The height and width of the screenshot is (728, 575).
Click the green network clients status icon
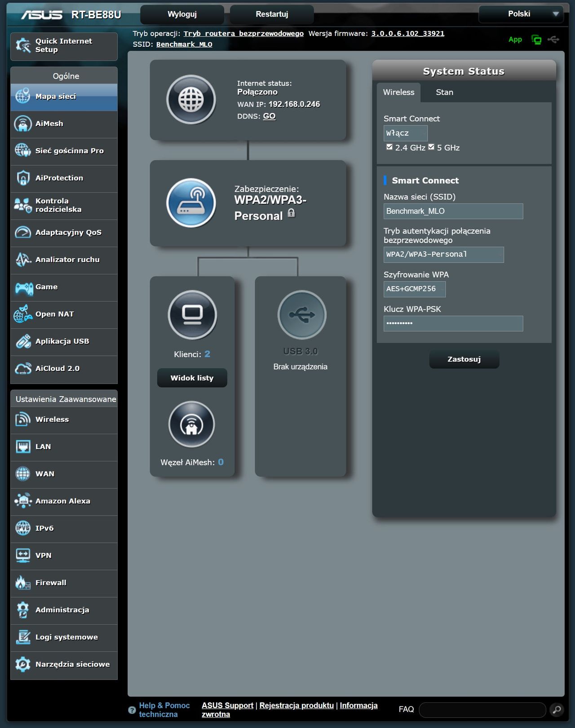point(536,40)
